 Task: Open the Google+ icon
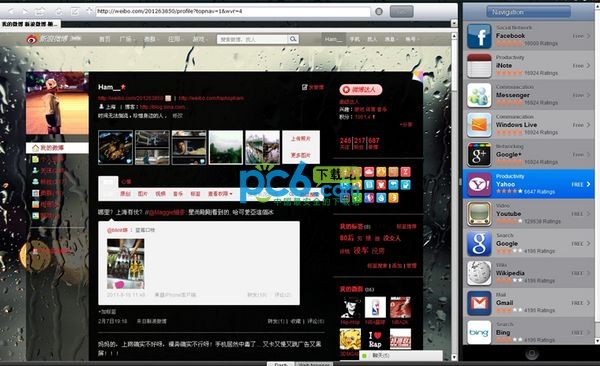click(x=479, y=155)
